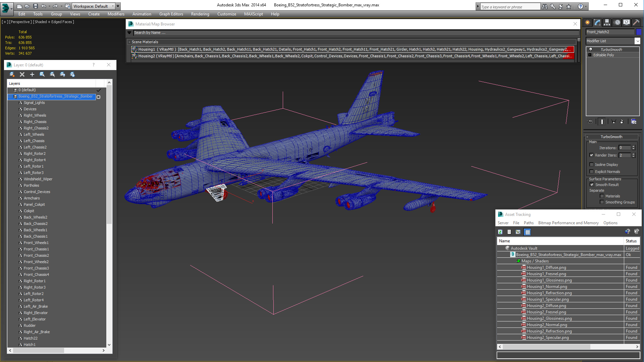Open Paths menu in Asset Tracking

point(529,223)
